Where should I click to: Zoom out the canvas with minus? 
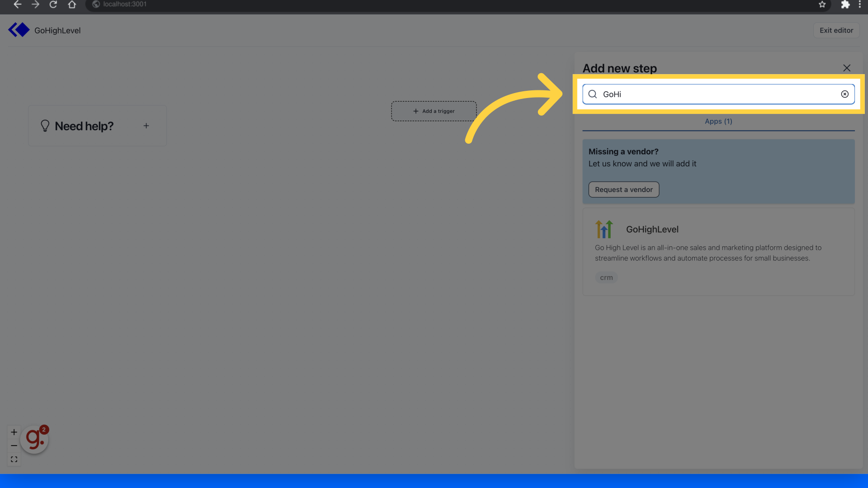pyautogui.click(x=14, y=446)
